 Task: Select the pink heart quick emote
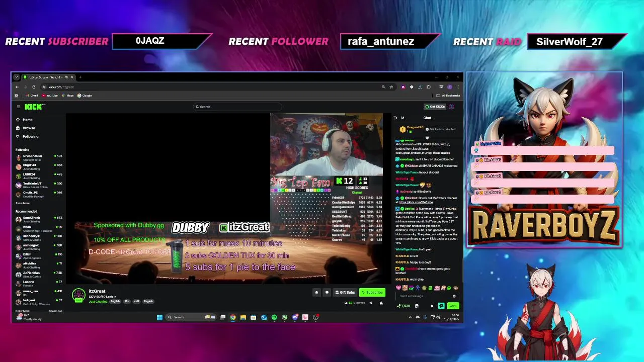[398, 288]
